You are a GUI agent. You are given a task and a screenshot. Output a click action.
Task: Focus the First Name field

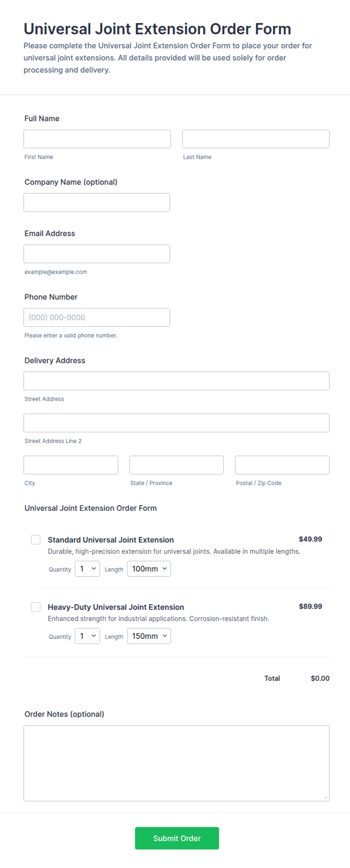tap(97, 139)
